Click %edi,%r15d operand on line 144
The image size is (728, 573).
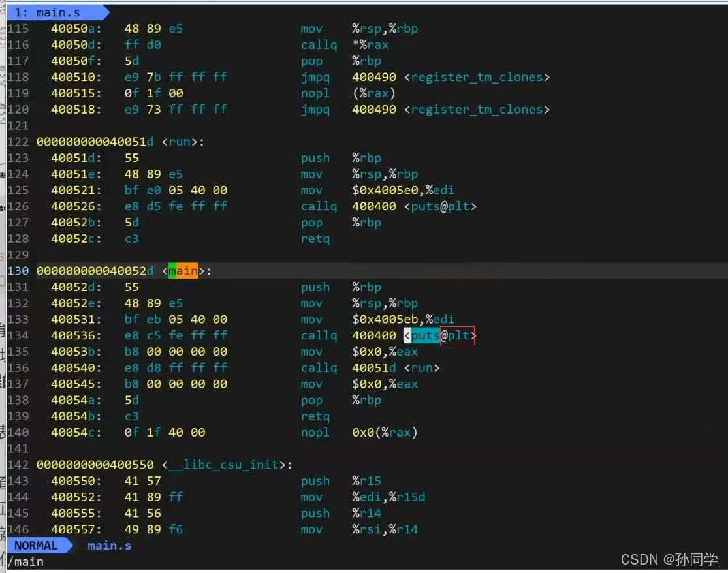point(388,497)
